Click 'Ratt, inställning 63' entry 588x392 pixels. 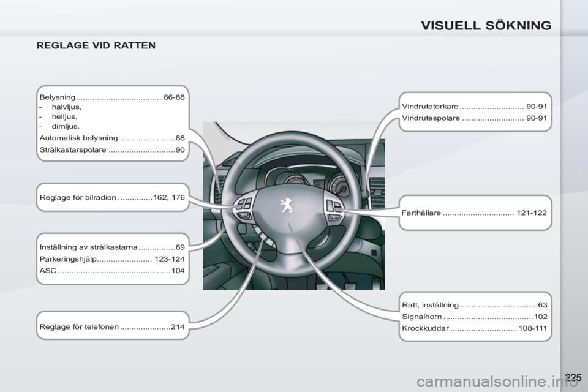point(474,305)
